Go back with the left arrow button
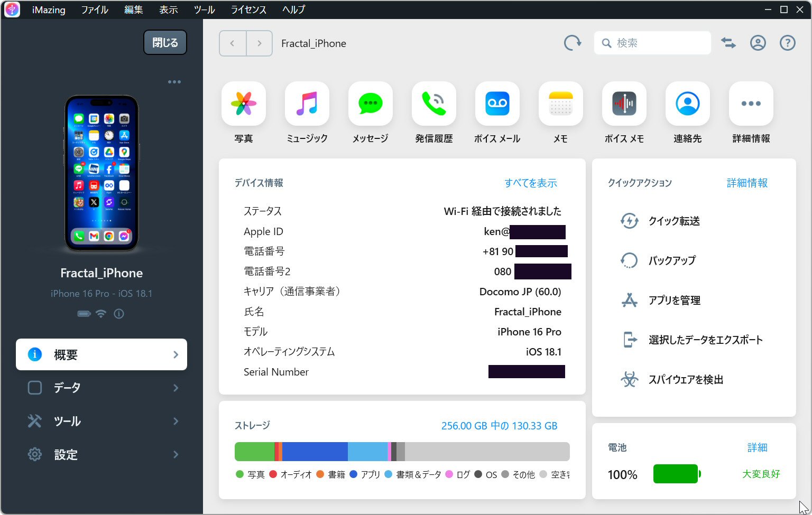This screenshot has width=812, height=515. 233,43
